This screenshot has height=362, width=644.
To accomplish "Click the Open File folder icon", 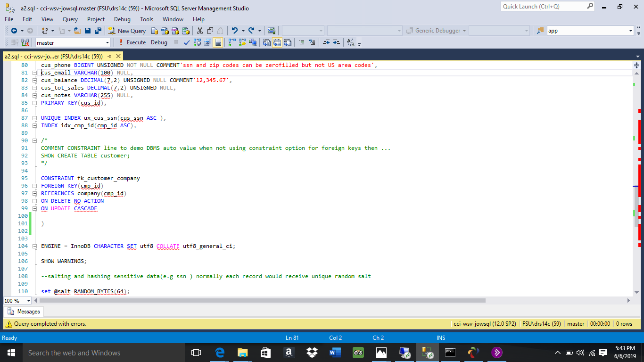I will point(77,31).
